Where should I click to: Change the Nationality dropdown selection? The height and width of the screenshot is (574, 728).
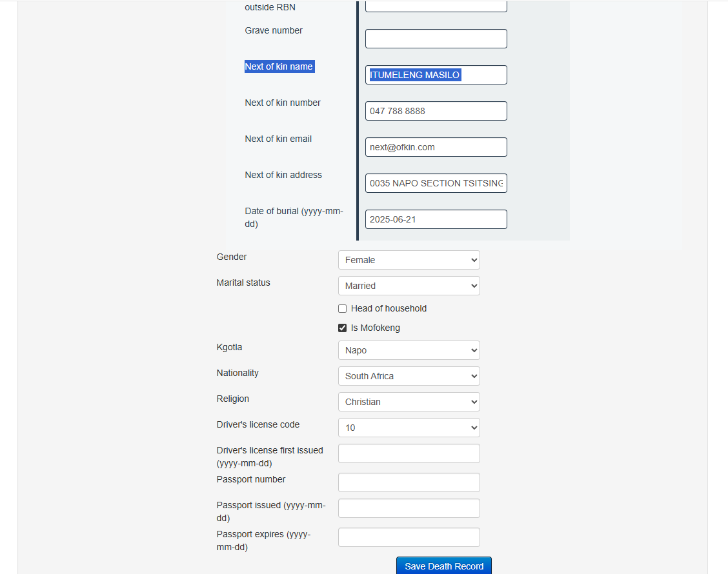(409, 376)
